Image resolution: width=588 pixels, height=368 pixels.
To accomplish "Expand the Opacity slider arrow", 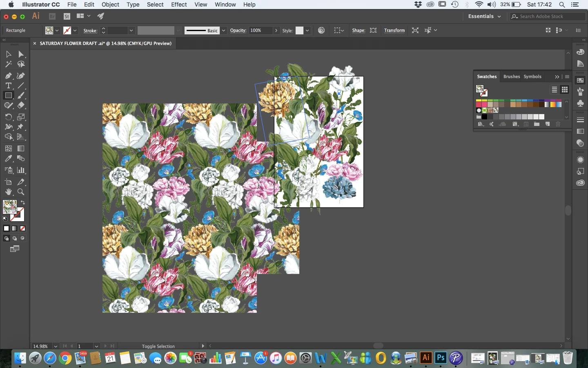I will pos(276,31).
